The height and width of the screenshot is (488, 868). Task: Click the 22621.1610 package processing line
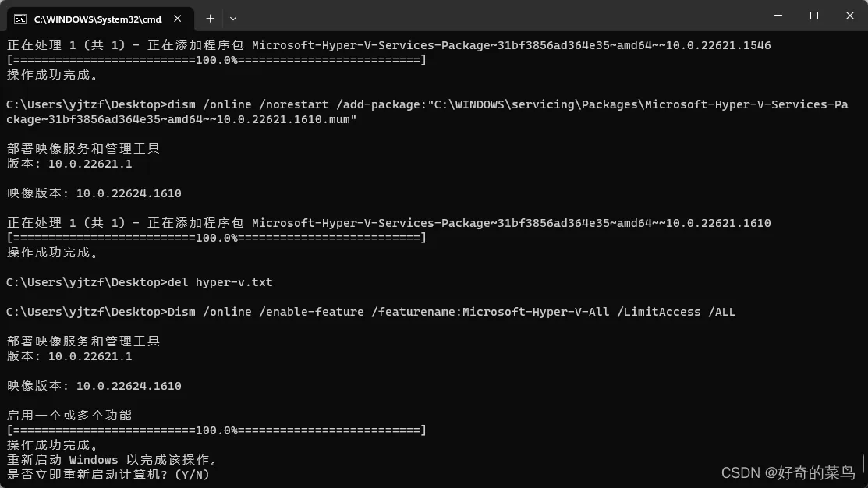click(388, 223)
